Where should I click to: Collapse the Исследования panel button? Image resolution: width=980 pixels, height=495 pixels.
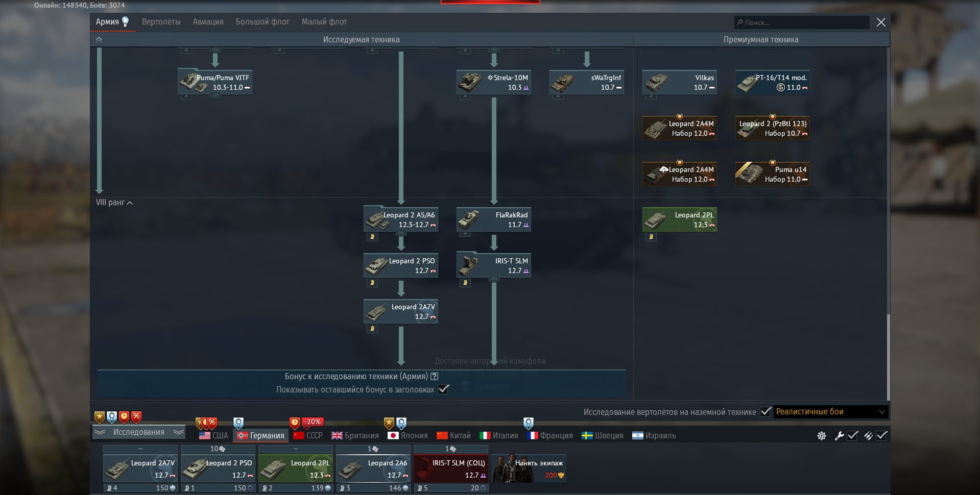coord(138,432)
